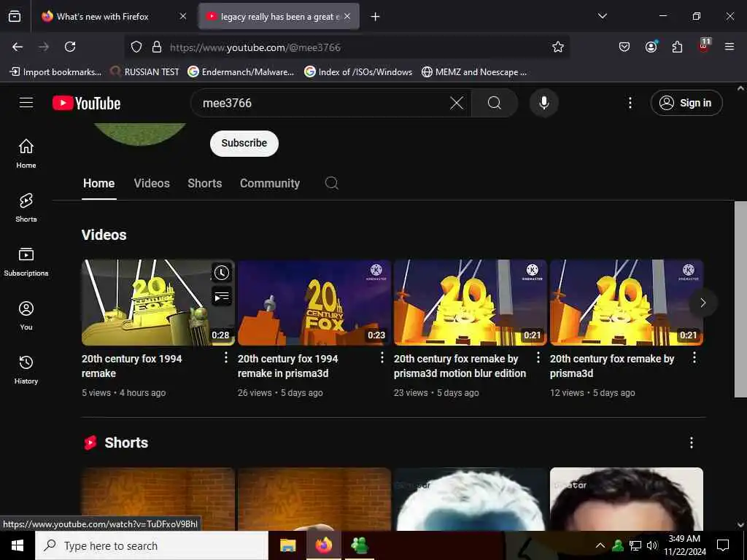Click the extension icon with badge 11
Image resolution: width=747 pixels, height=560 pixels.
point(704,46)
